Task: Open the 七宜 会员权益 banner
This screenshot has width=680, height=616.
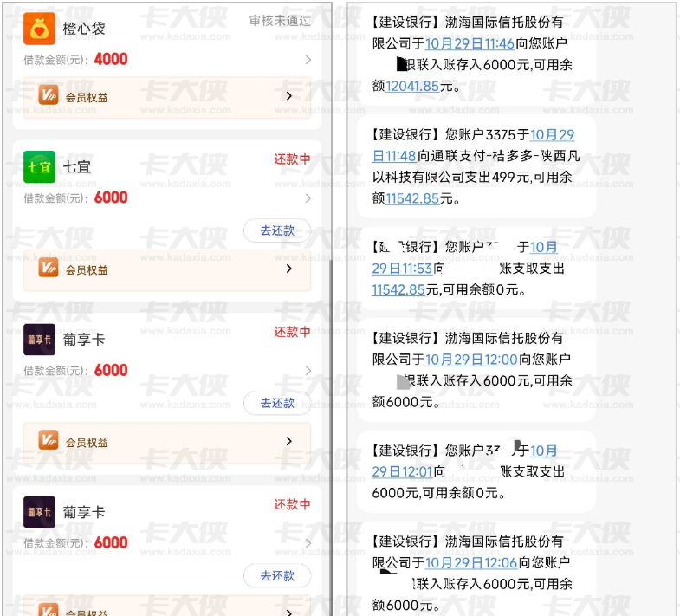Action: (x=167, y=269)
